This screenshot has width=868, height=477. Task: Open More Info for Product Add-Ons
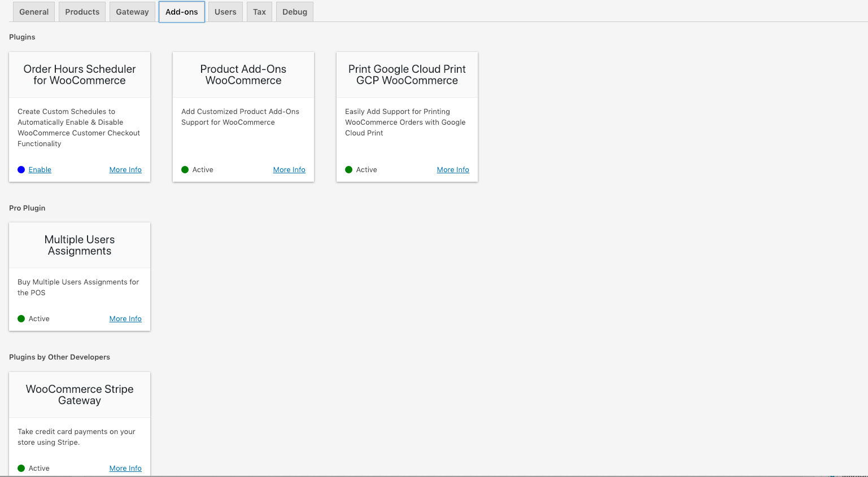[289, 170]
